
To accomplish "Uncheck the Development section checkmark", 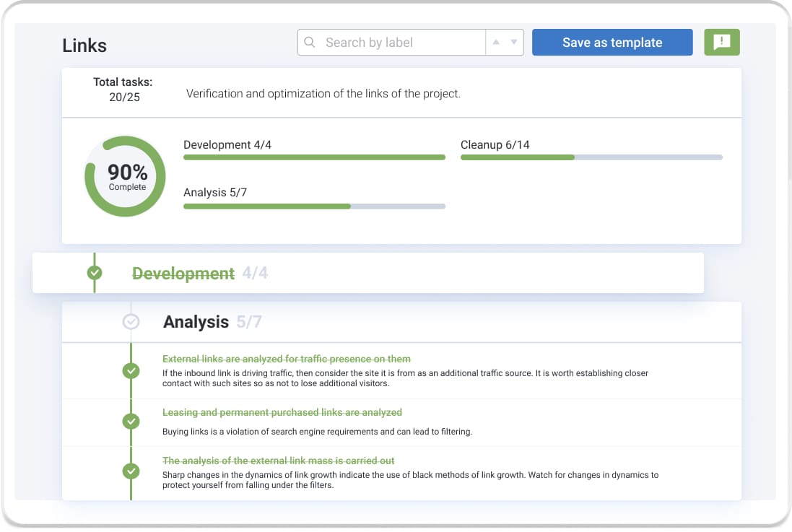I will click(95, 273).
